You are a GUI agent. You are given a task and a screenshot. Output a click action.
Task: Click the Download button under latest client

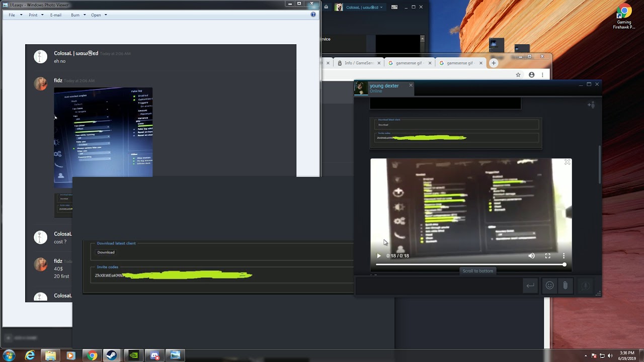click(x=106, y=252)
